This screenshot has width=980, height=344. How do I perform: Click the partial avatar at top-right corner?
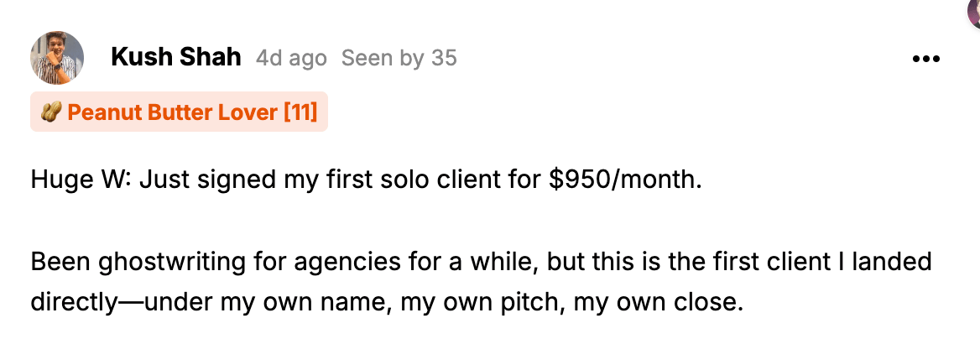coord(974,13)
